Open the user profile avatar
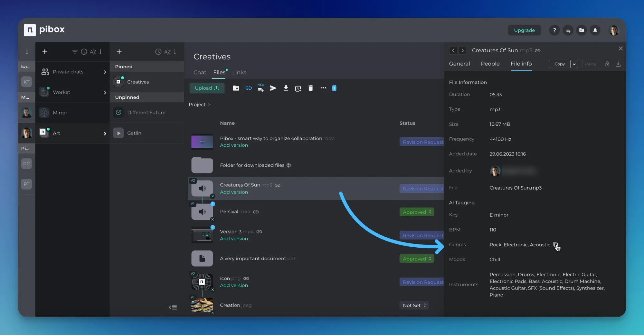This screenshot has height=335, width=644. [614, 30]
